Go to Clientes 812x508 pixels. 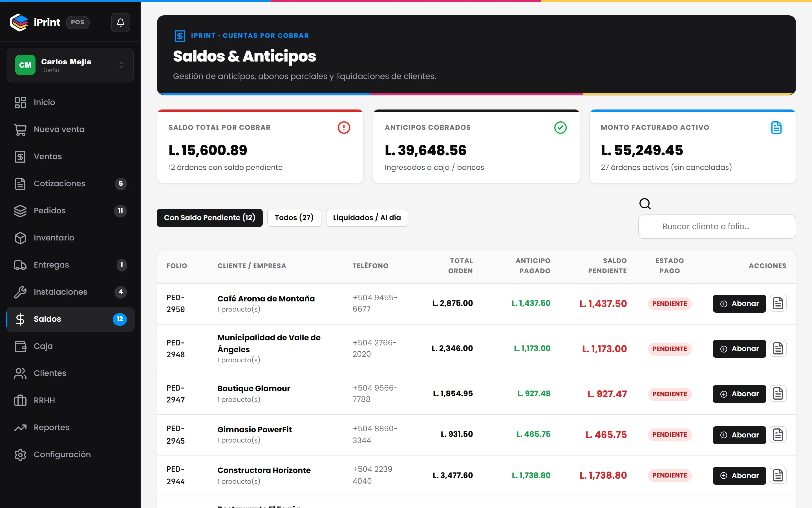[x=70, y=374]
